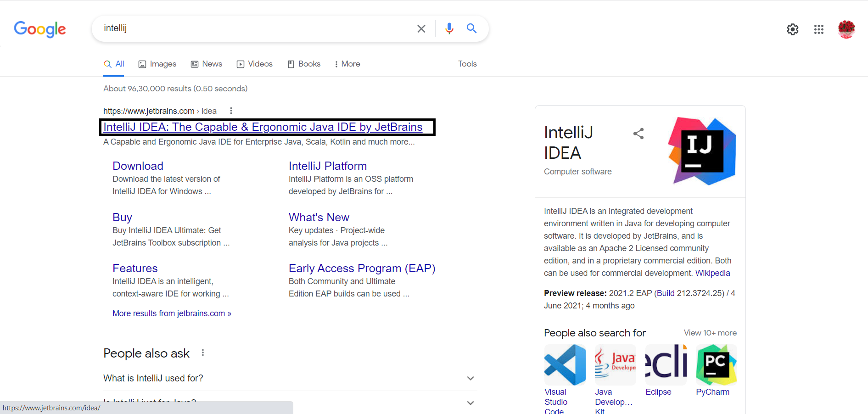Start voice search with microphone icon
Image resolution: width=868 pixels, height=414 pixels.
(449, 28)
